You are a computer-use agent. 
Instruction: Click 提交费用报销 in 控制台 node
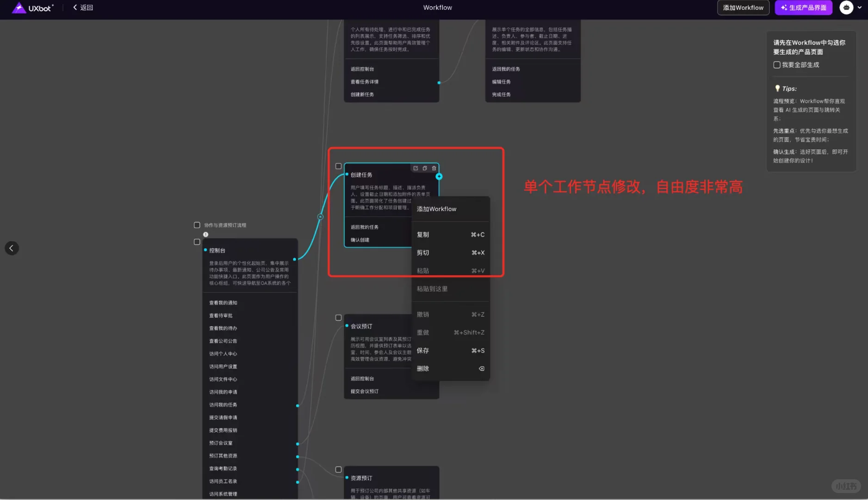pyautogui.click(x=223, y=430)
